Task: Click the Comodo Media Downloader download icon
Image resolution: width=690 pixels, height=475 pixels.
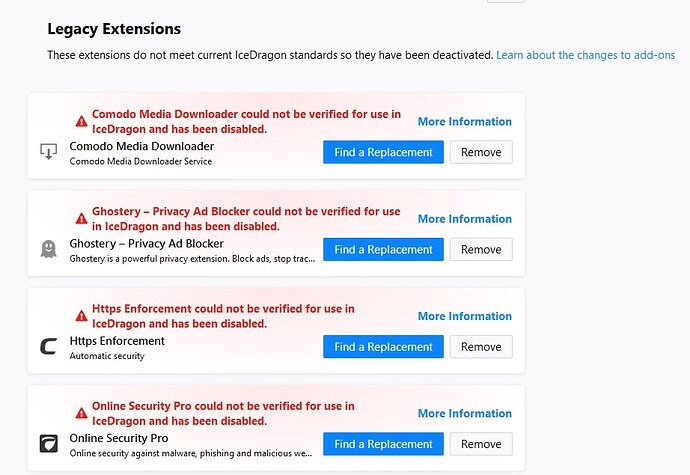Action: pos(48,151)
